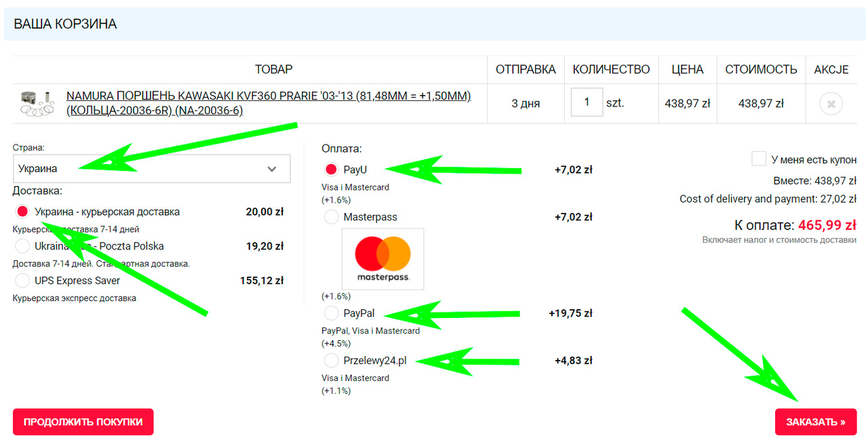868x440 pixels.
Task: Click the piston product thumbnail image
Action: (x=36, y=103)
